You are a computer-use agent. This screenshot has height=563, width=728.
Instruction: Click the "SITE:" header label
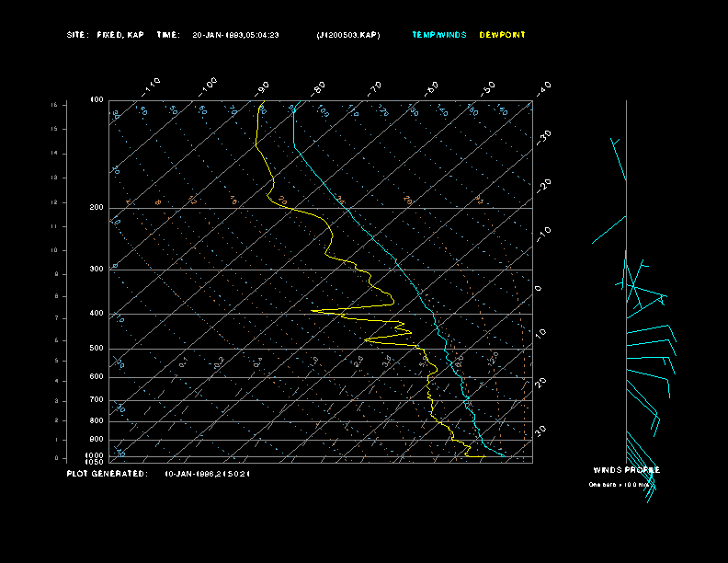76,35
